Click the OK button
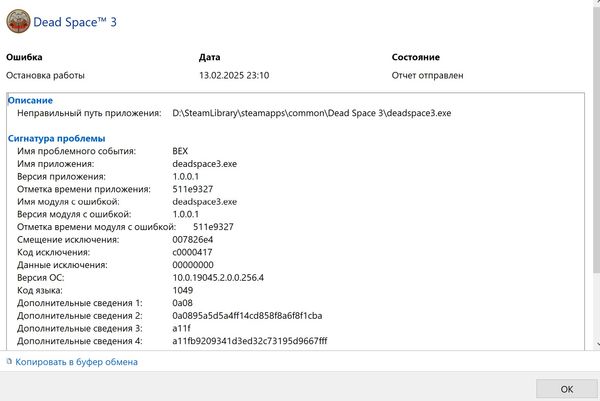600x401 pixels. pos(567,389)
